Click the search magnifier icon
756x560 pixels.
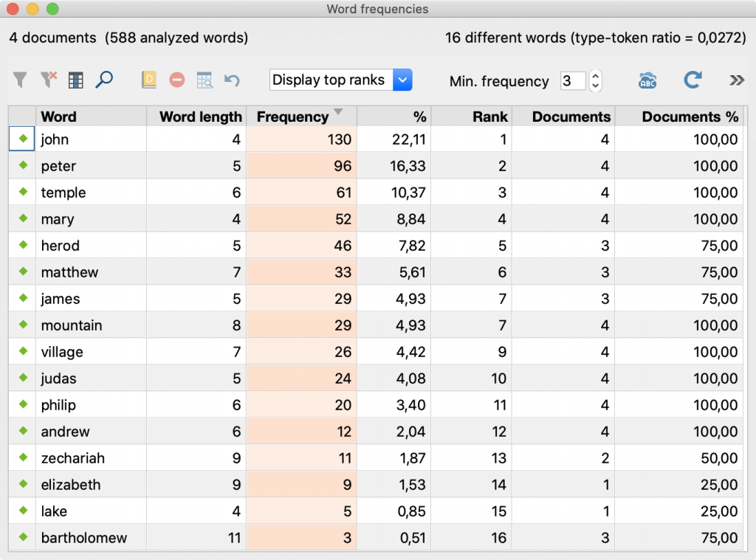pos(104,80)
